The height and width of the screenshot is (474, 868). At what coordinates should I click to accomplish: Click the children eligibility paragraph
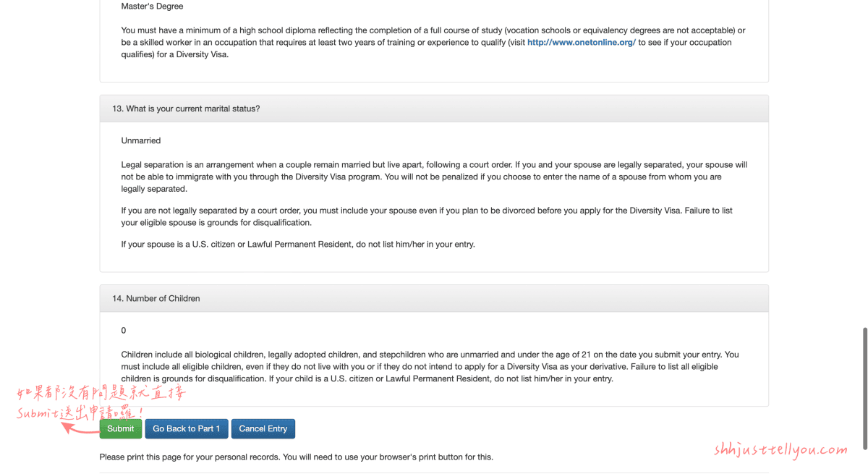(430, 367)
